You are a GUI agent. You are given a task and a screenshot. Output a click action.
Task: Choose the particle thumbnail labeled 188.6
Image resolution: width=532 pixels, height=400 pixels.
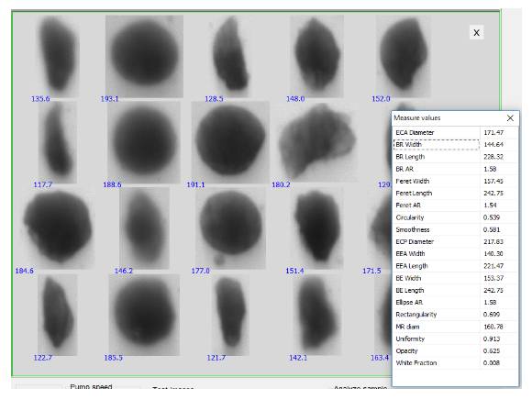coord(144,142)
